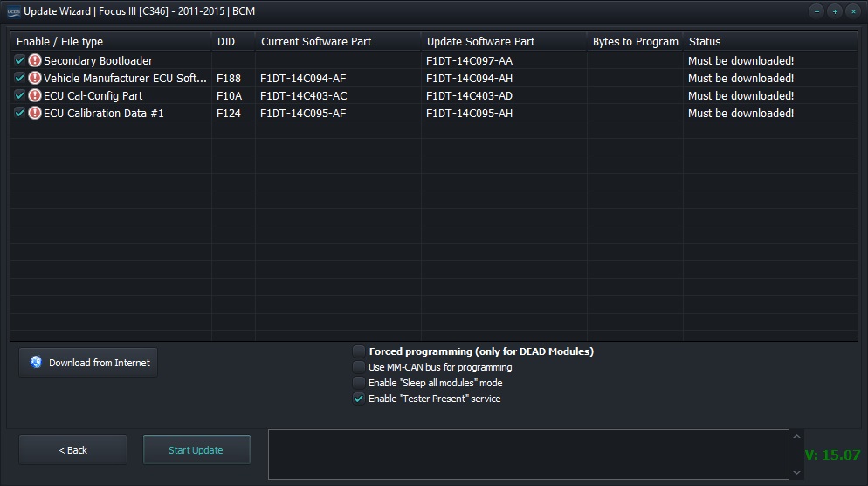Enable Use MM-CAN bus for programming
The height and width of the screenshot is (486, 868).
359,367
